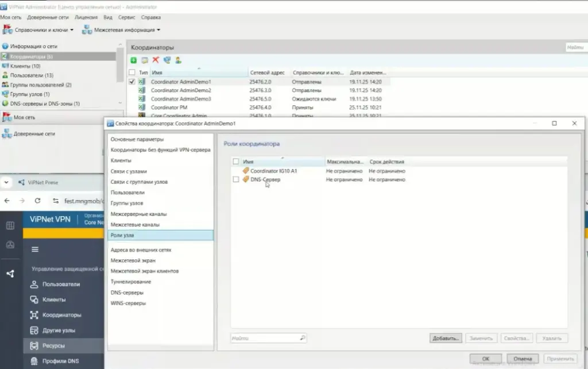Click the shield icon in coordinators toolbar
588x369 pixels.
[x=167, y=60]
